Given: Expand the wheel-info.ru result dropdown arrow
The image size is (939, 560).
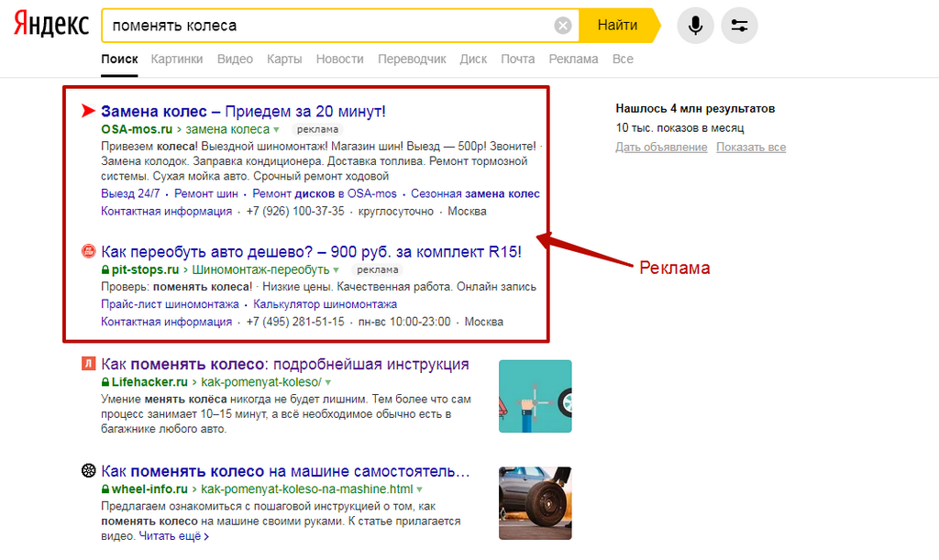Looking at the screenshot, I should (419, 490).
